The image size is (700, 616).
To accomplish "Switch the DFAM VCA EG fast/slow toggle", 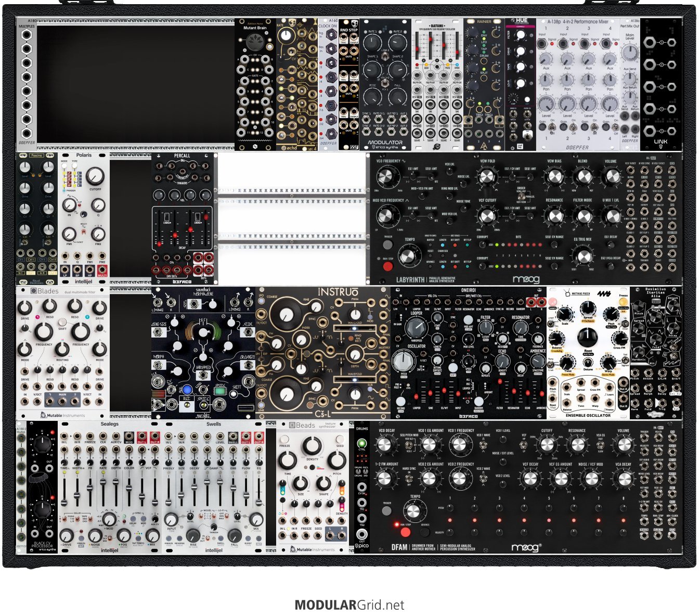I will tap(601, 444).
